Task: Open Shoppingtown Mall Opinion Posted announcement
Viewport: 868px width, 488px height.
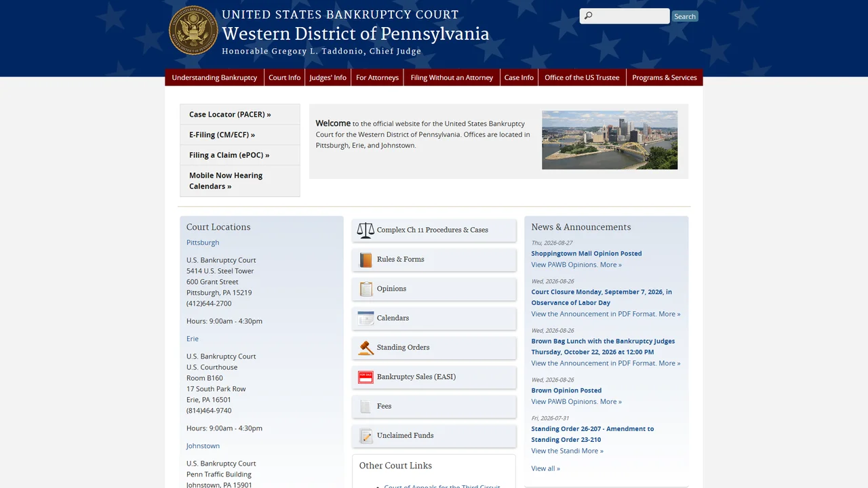Action: click(587, 253)
